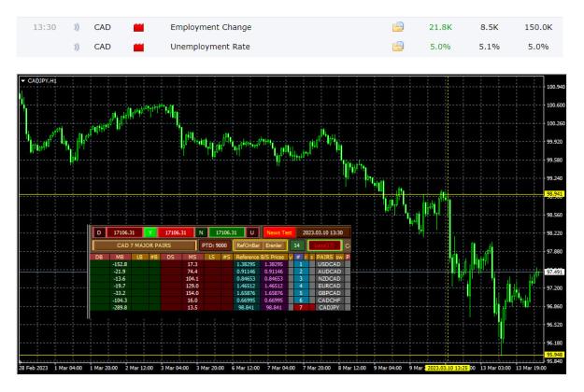This screenshot has height=392, width=584.
Task: Select the EURCAD pair row button
Action: pyautogui.click(x=329, y=286)
